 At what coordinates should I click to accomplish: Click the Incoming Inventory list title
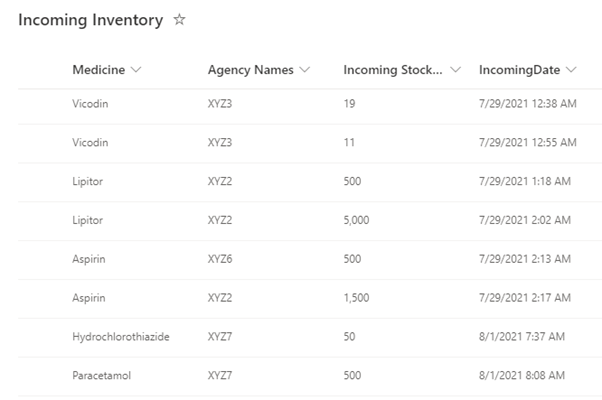(x=90, y=20)
